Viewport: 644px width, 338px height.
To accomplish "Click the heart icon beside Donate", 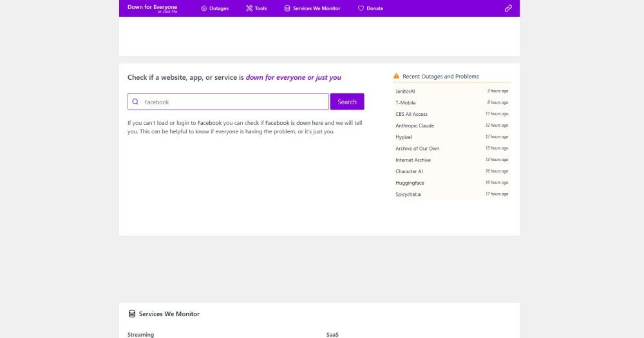I will pyautogui.click(x=361, y=8).
